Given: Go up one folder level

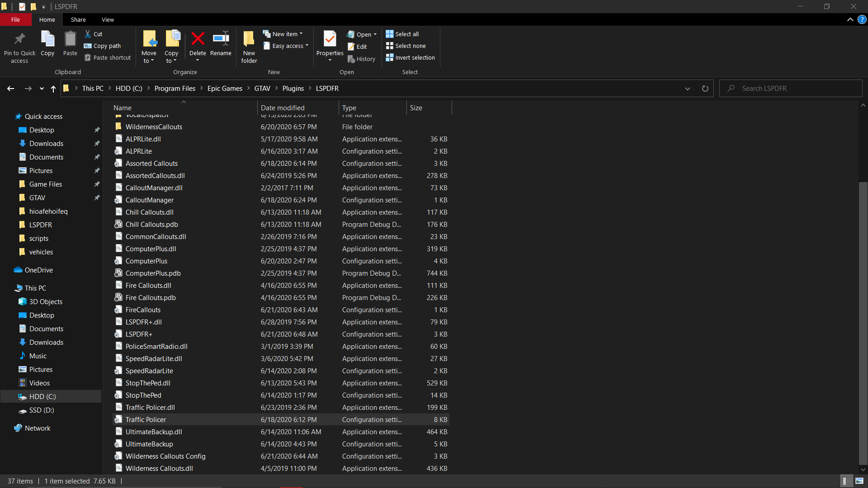Looking at the screenshot, I should (53, 89).
